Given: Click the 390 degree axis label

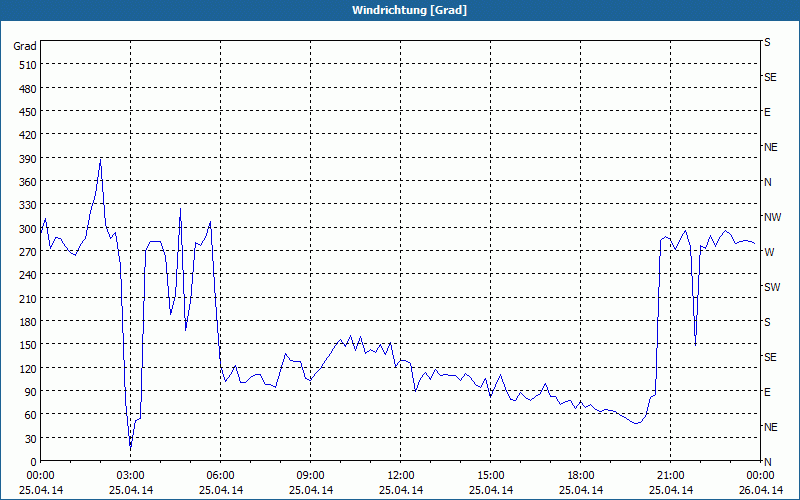Looking at the screenshot, I should tap(28, 159).
